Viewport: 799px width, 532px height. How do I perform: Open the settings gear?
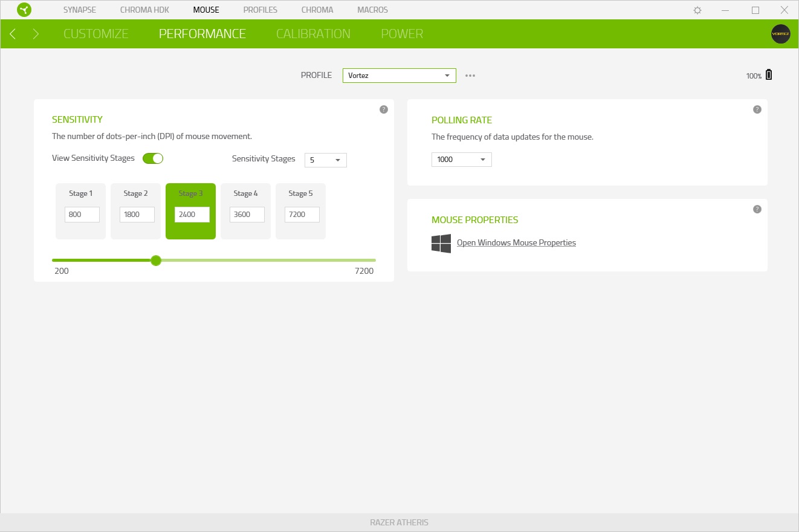[x=697, y=10]
